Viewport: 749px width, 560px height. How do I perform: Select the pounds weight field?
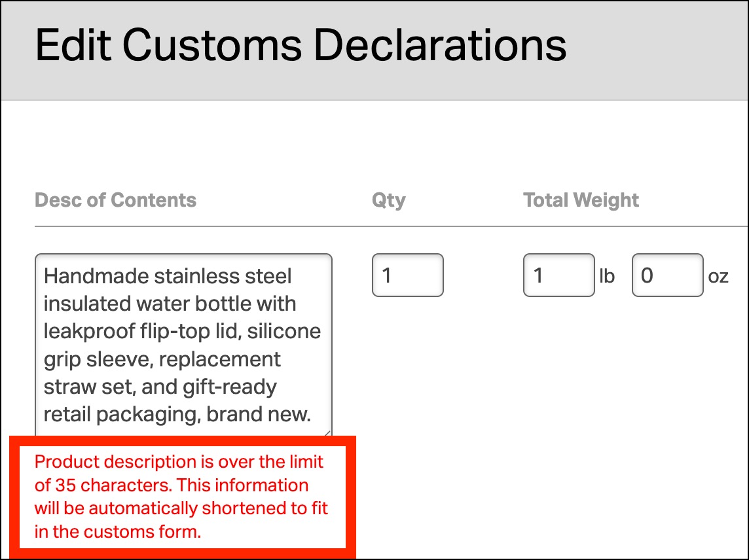558,275
